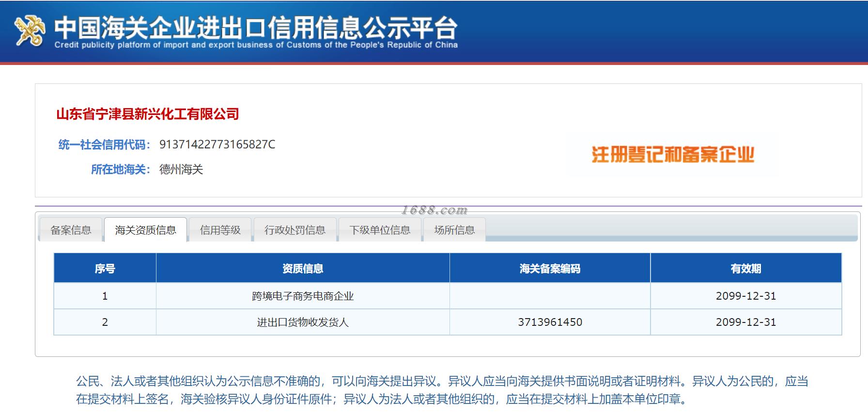Click serial number 2 in the table

[105, 322]
